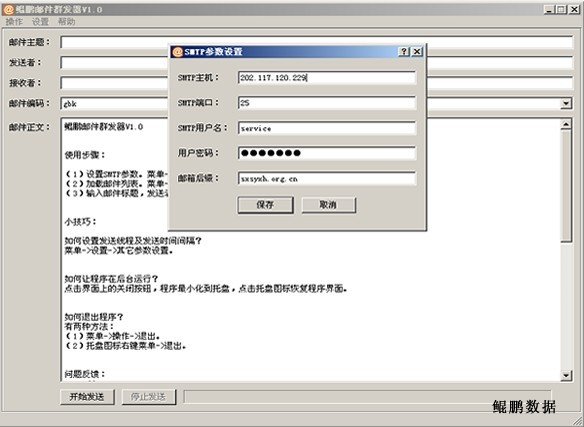Image resolution: width=584 pixels, height=427 pixels.
Task: Open the 帮助 menu
Action: tap(67, 22)
